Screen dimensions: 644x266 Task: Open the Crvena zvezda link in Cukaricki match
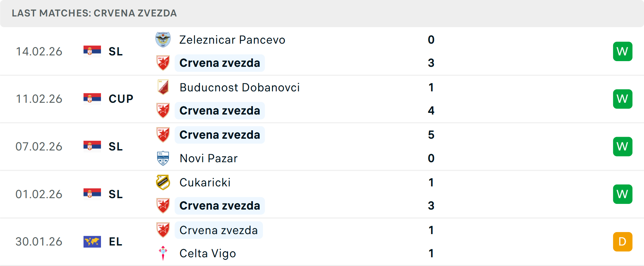220,206
